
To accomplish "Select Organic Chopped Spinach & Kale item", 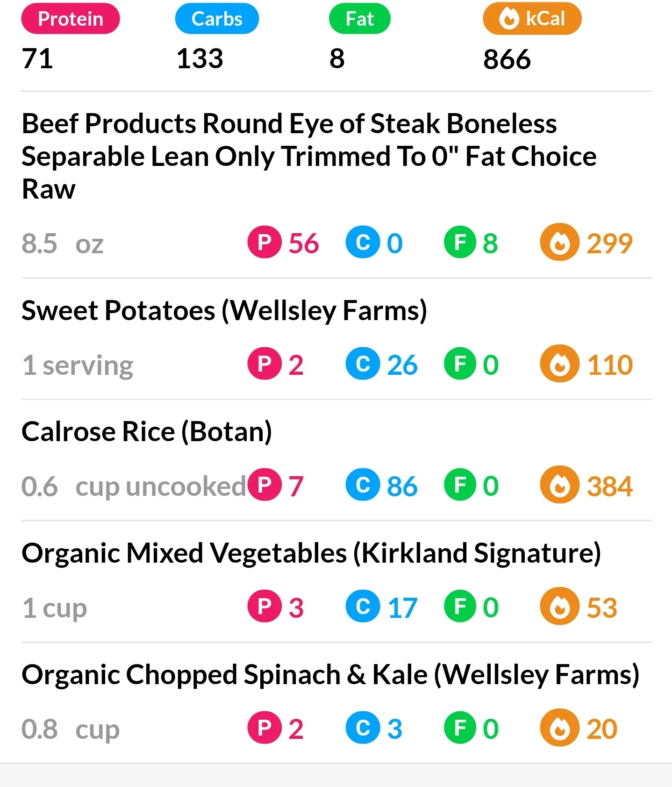I will click(330, 674).
